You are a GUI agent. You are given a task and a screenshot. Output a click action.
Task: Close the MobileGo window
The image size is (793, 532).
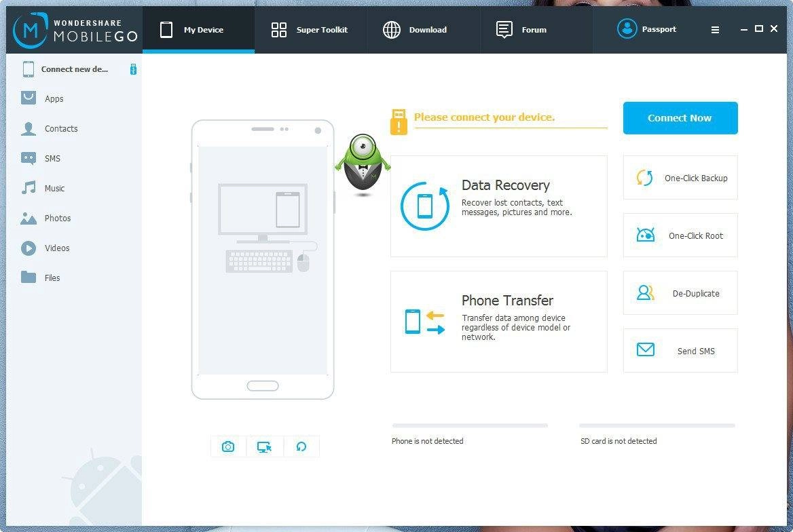pos(774,28)
